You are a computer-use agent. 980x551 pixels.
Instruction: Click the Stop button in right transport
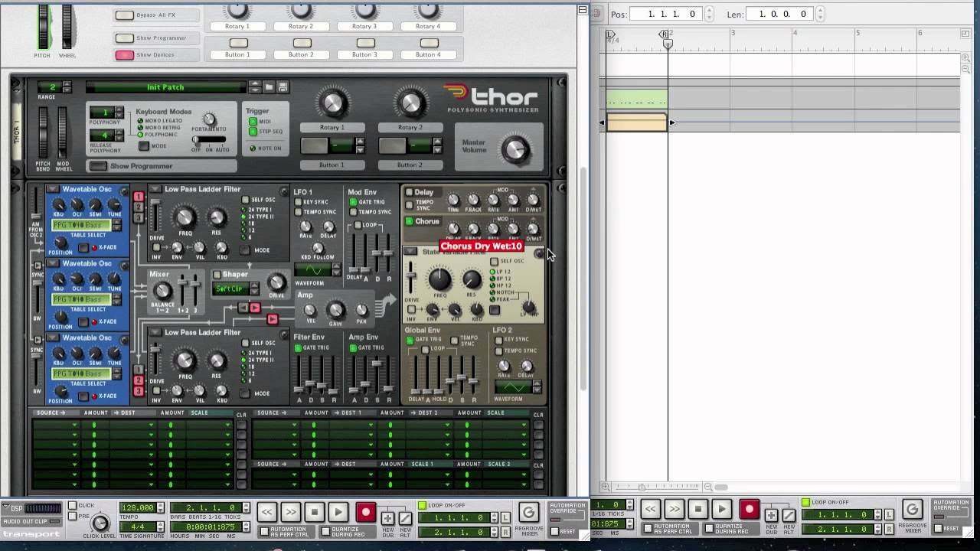[x=697, y=509]
